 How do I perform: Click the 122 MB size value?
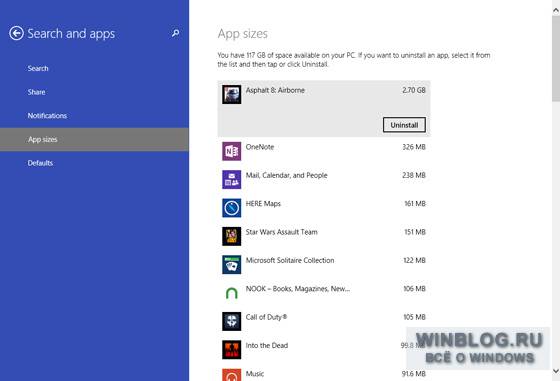[x=414, y=260]
